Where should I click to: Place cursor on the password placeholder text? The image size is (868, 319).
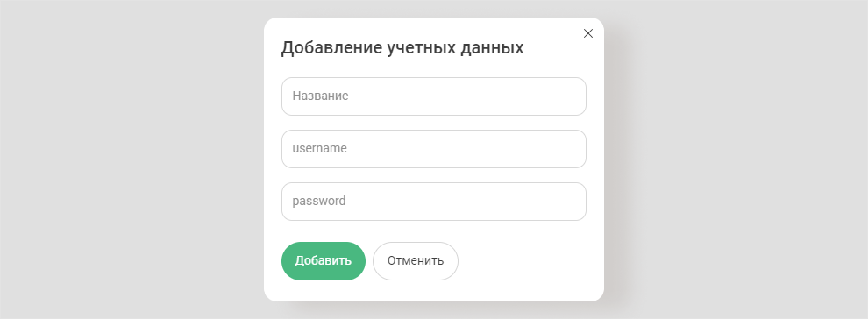319,202
